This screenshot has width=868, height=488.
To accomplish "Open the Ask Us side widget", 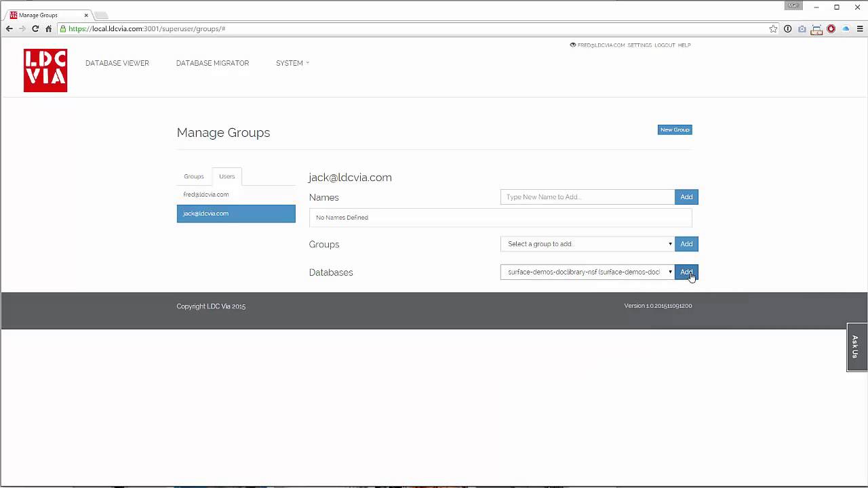I will pyautogui.click(x=856, y=347).
